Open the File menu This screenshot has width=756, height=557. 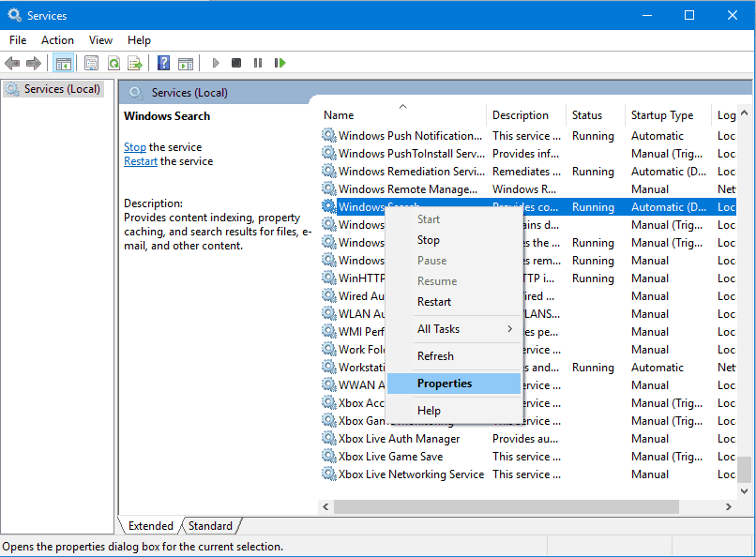click(x=18, y=40)
